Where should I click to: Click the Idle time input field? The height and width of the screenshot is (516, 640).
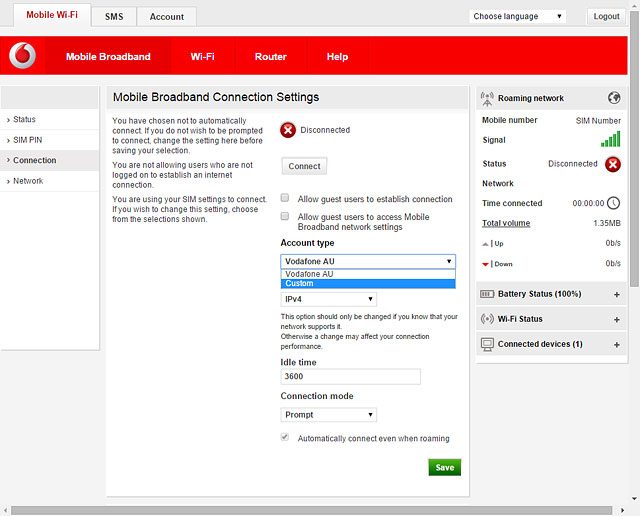click(350, 377)
